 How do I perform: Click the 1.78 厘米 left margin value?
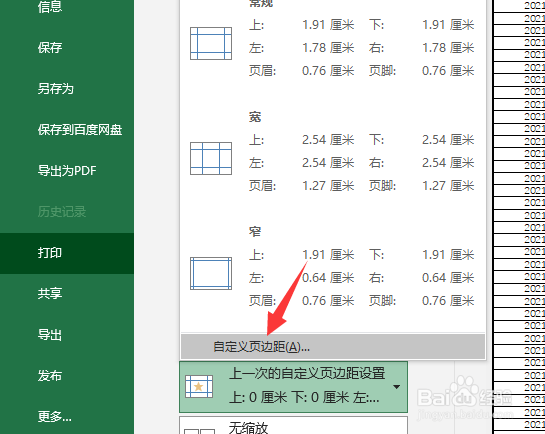click(x=328, y=48)
